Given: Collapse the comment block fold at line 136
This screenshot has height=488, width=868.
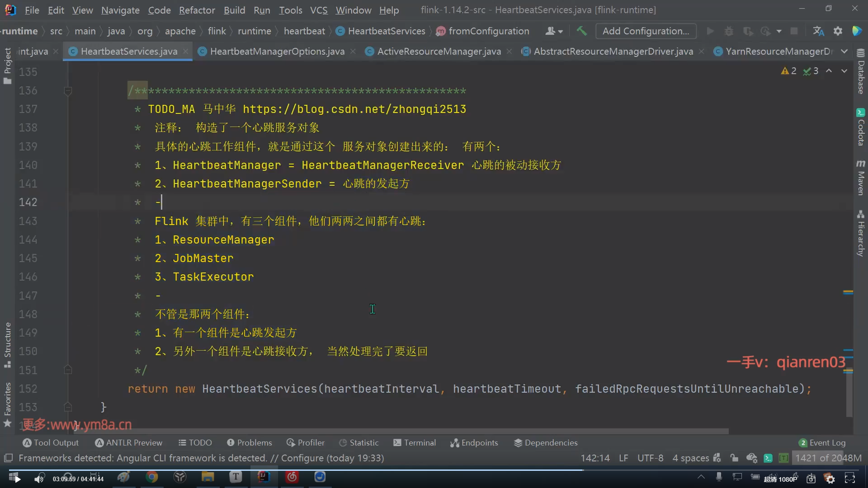Looking at the screenshot, I should [68, 91].
